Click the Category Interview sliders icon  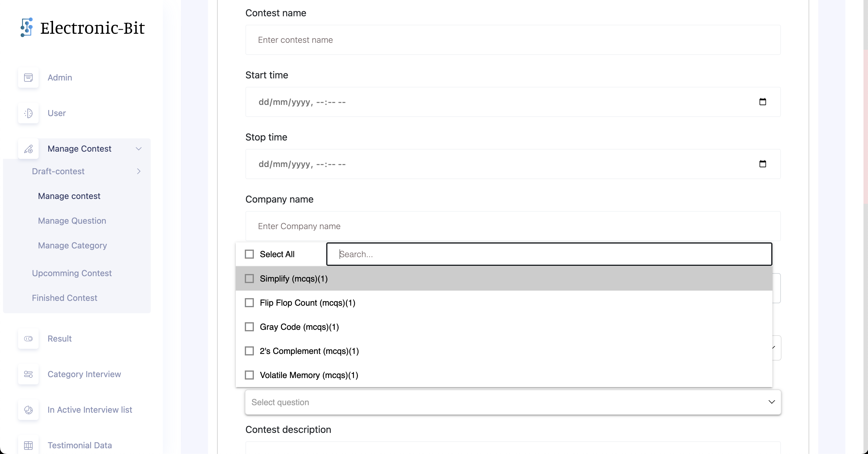coord(28,374)
